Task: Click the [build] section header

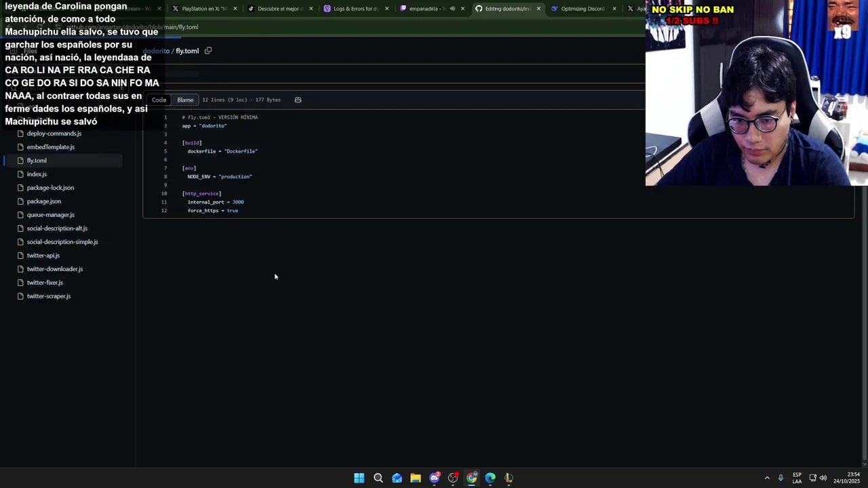Action: (x=192, y=143)
